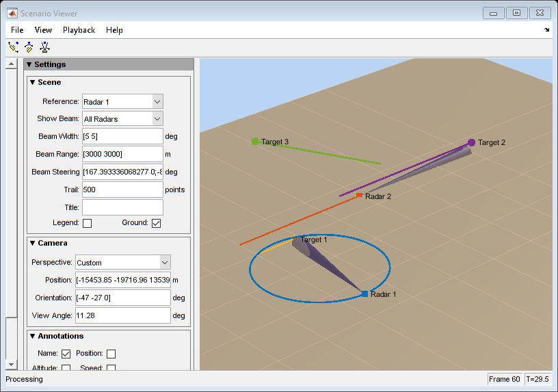The width and height of the screenshot is (558, 392).
Task: Open the Help menu
Action: [x=114, y=30]
